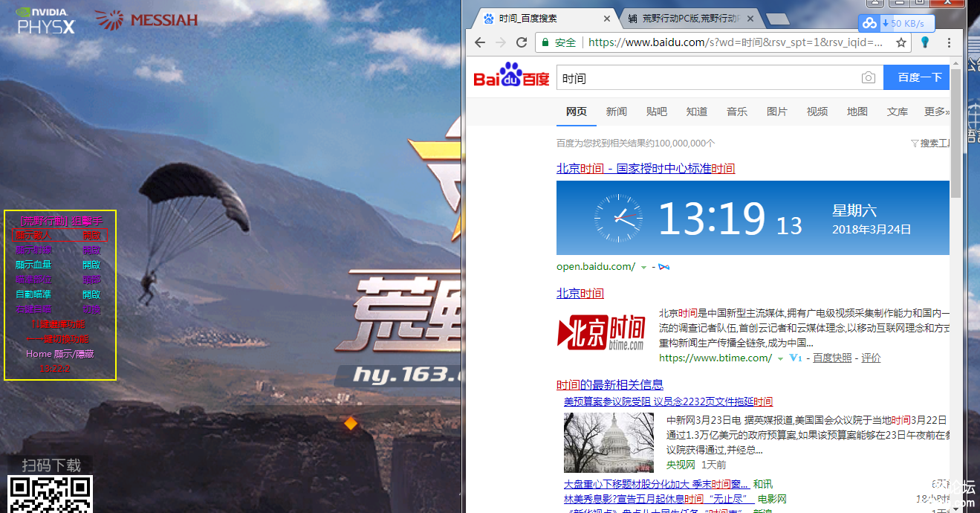Change 瞄準部位 setting in overlay menu

(58, 280)
